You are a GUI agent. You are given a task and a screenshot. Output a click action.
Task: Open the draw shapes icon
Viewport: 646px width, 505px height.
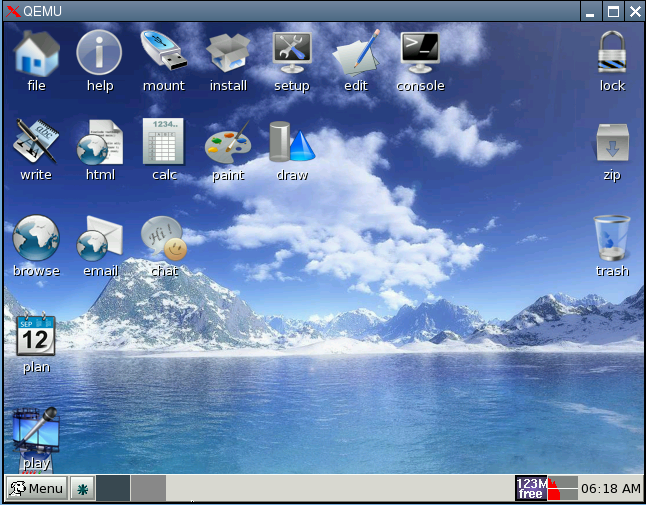tap(292, 142)
